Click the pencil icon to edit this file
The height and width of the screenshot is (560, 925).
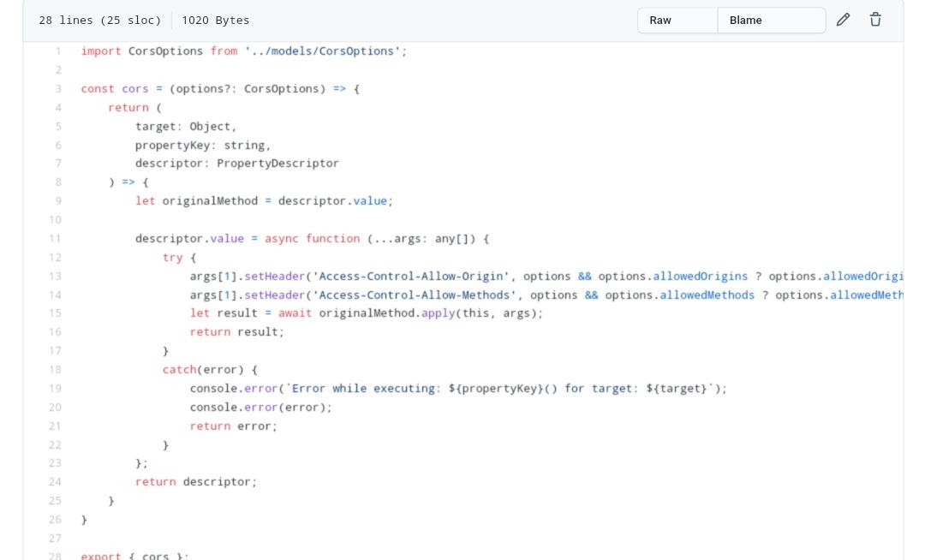(x=843, y=19)
